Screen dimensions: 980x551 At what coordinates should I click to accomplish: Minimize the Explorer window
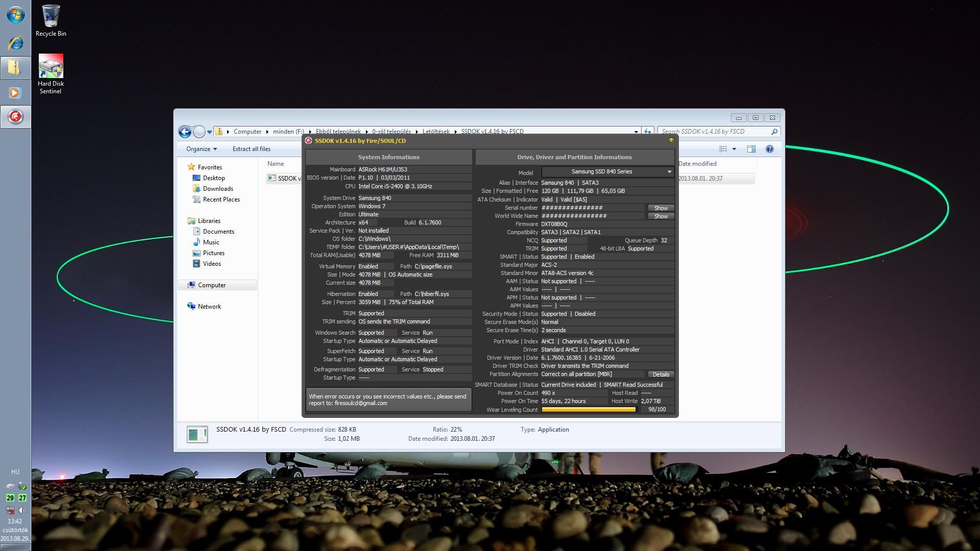click(738, 117)
